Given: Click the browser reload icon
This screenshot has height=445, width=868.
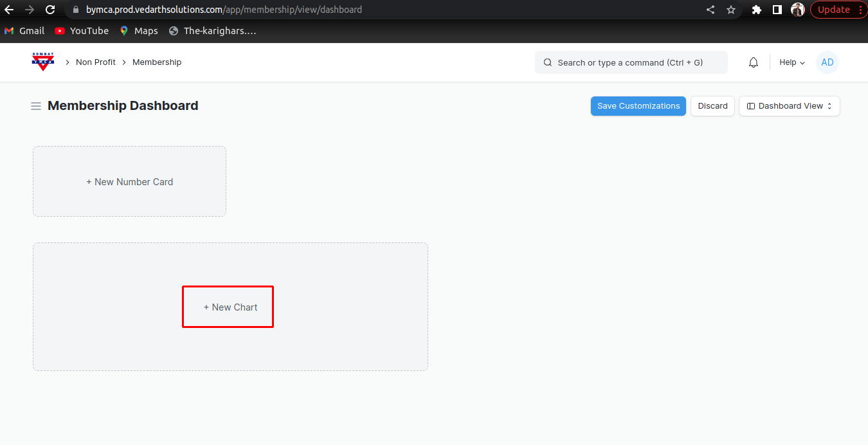Looking at the screenshot, I should coord(50,10).
